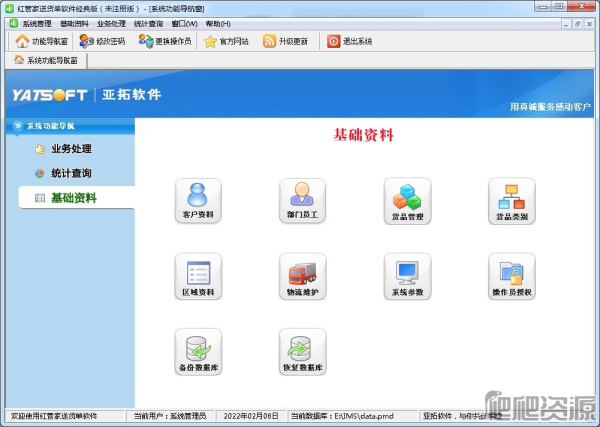Open 帮助(H) menu
Image resolution: width=600 pixels, height=427 pixels.
(x=218, y=24)
